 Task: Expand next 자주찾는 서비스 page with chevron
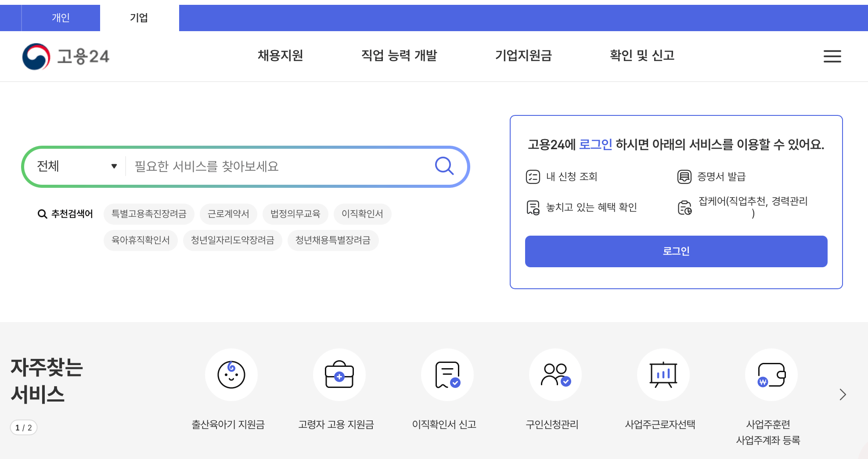point(843,394)
